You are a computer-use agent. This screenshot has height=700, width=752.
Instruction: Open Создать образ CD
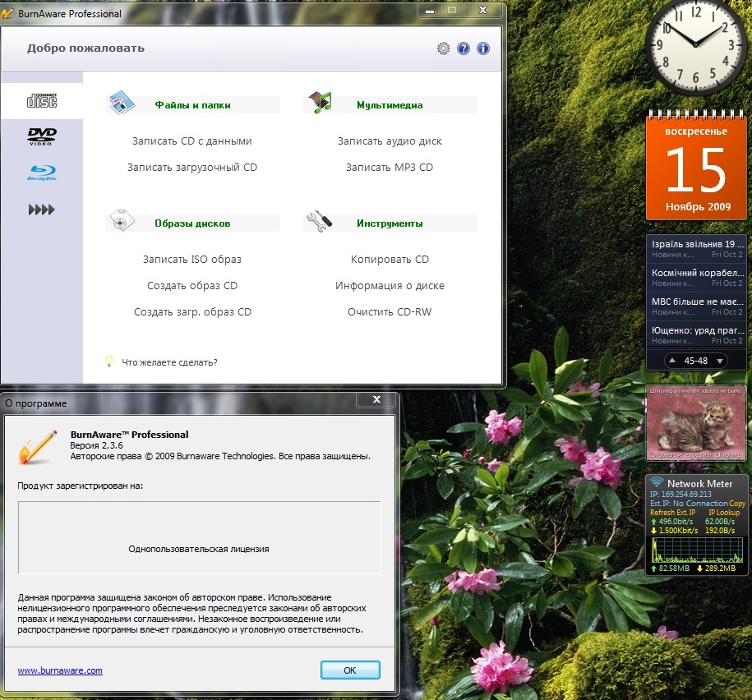(x=192, y=286)
